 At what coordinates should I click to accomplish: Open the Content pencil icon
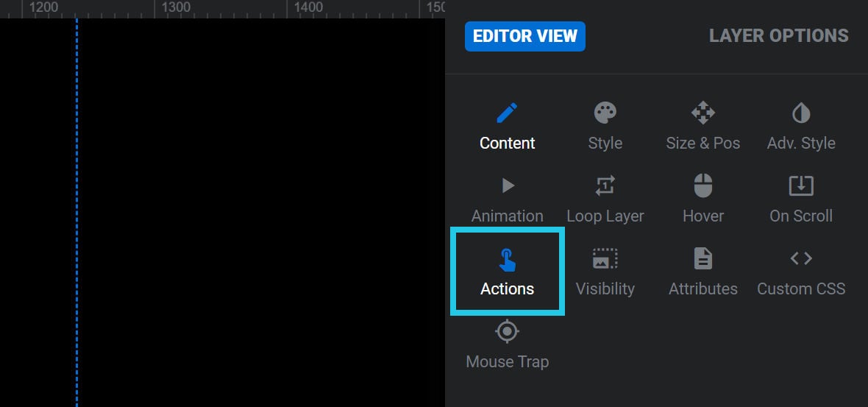click(x=507, y=113)
